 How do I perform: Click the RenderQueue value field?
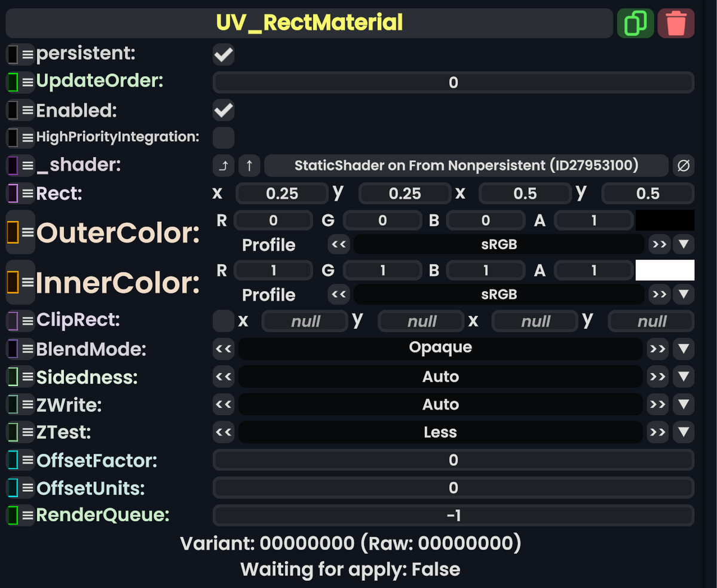(x=453, y=515)
